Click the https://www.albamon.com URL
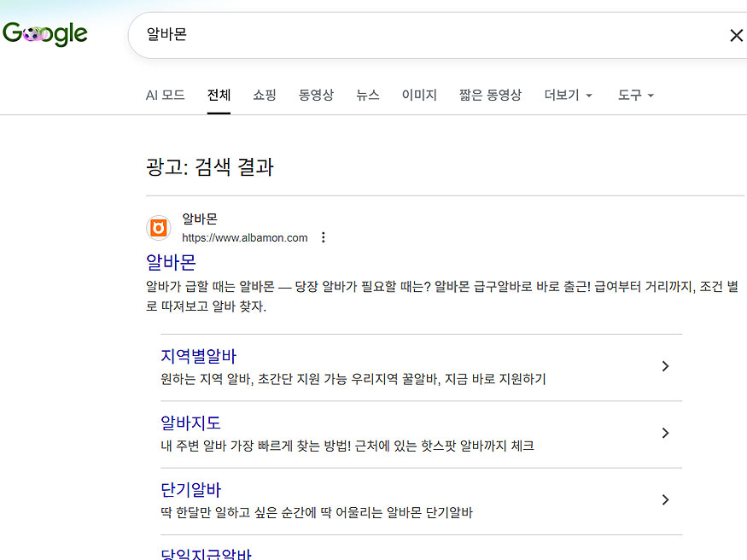Screen dimensions: 747x560 pos(245,237)
